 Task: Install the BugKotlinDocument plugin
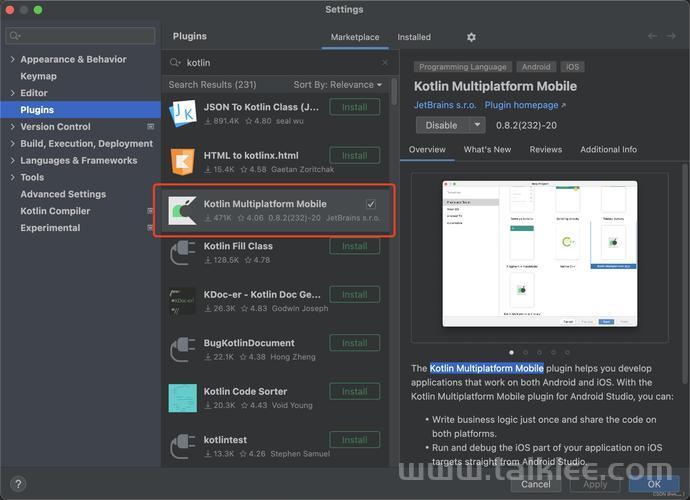pyautogui.click(x=355, y=343)
